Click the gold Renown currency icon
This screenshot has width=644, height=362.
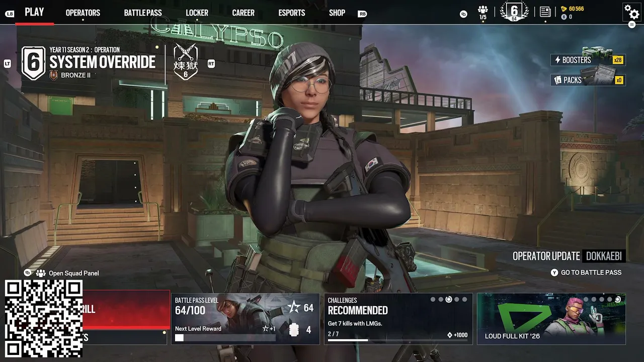pos(564,9)
